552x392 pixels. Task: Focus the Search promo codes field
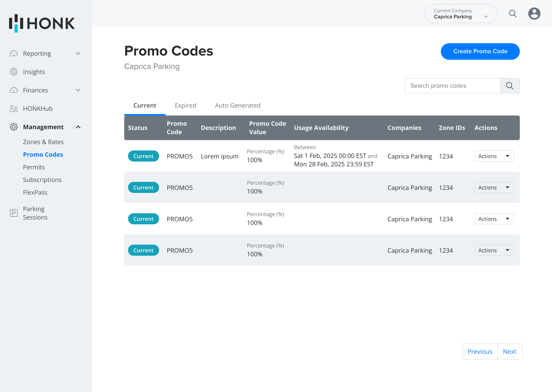[452, 86]
